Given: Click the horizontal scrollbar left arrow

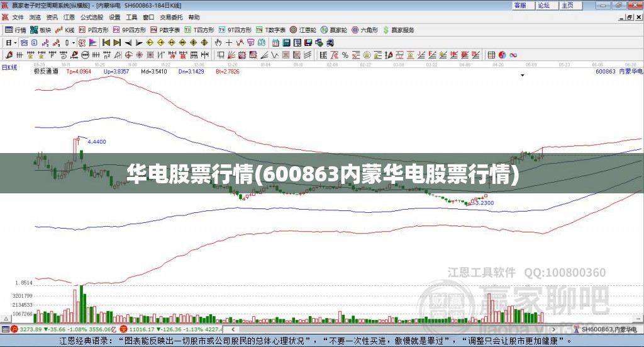Looking at the screenshot, I should [x=233, y=329].
